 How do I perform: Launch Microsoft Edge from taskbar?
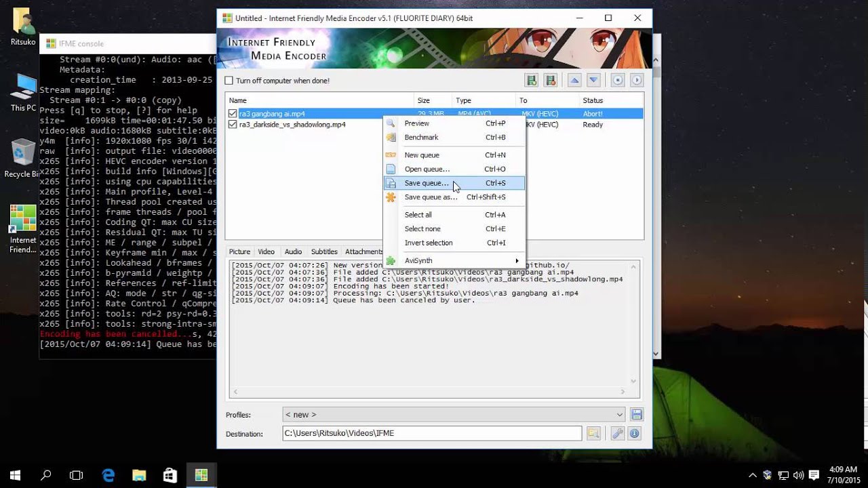pyautogui.click(x=108, y=475)
